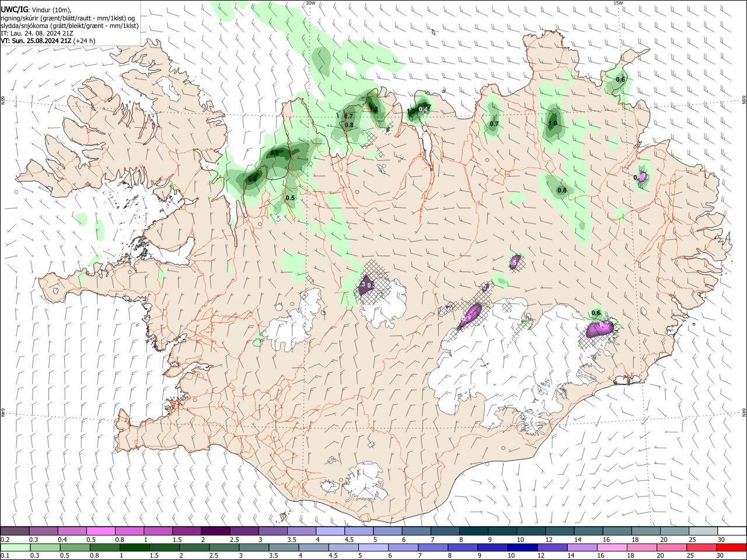Select the initial time 'IT: Lau. 24. 08. 2024 21Z'
Screen dimensions: 747x560
tap(37, 33)
